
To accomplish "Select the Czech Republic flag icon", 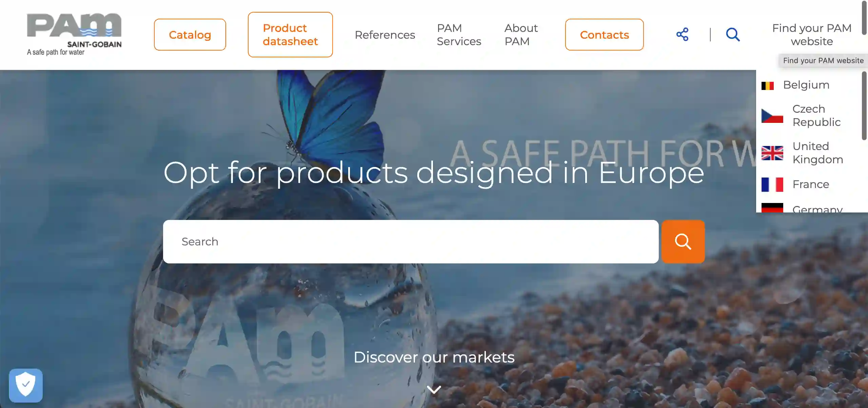I will (772, 116).
